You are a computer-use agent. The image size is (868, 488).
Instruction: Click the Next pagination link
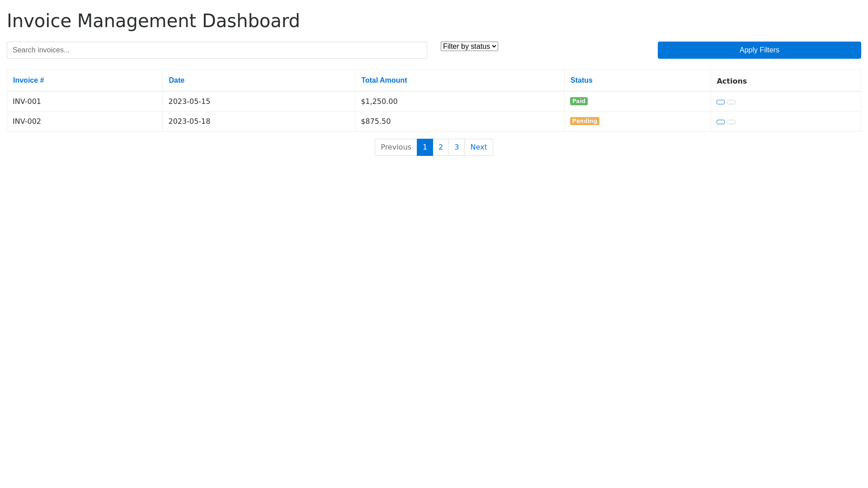478,147
